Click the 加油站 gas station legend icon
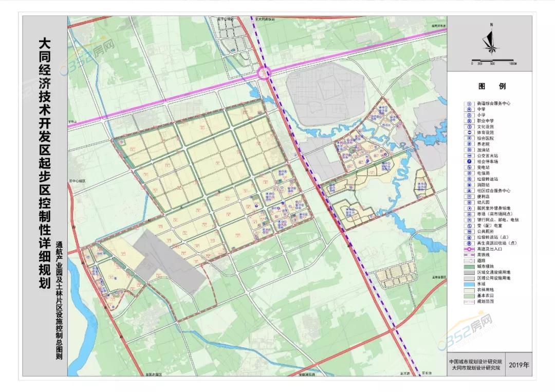Image resolution: width=555 pixels, height=392 pixels. coord(469,150)
